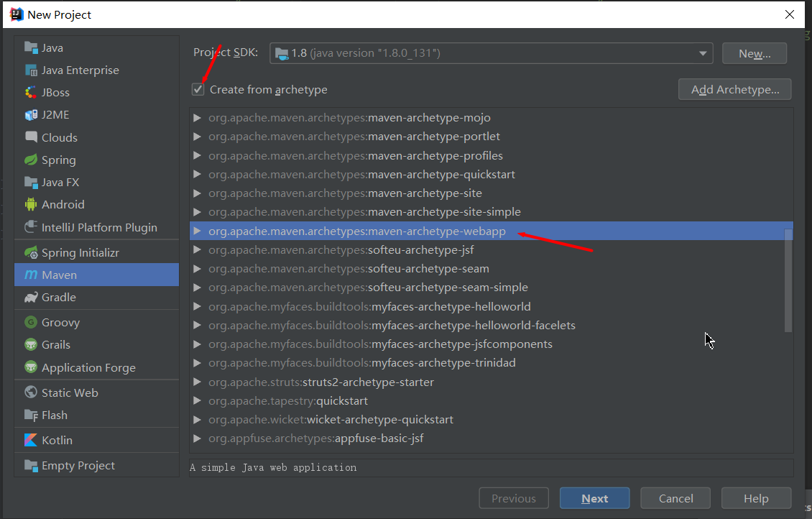This screenshot has height=519, width=812.
Task: Select myfaces-archetype-helloworld-facelets row text
Action: click(x=392, y=326)
